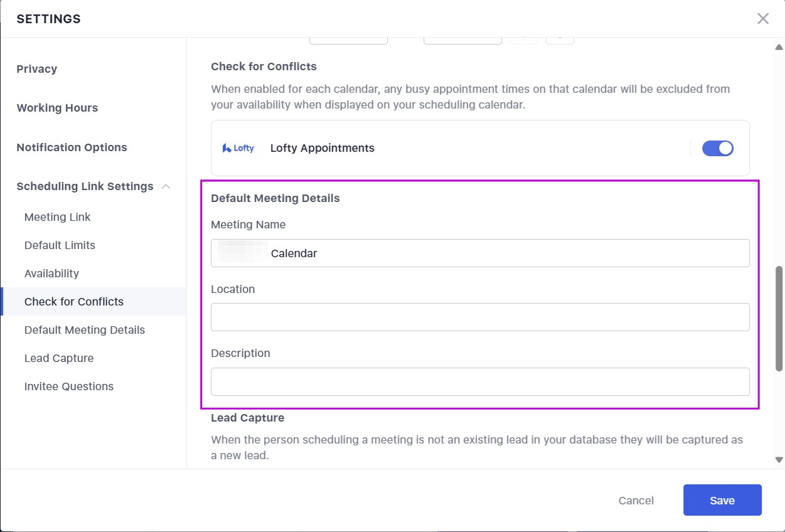
Task: Close the Settings dialog with the X
Action: pos(762,19)
